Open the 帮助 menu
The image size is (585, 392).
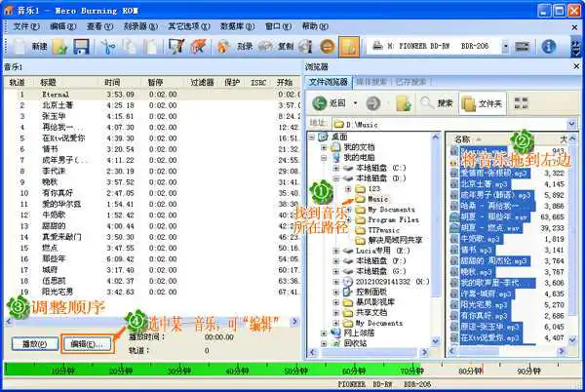tap(315, 26)
